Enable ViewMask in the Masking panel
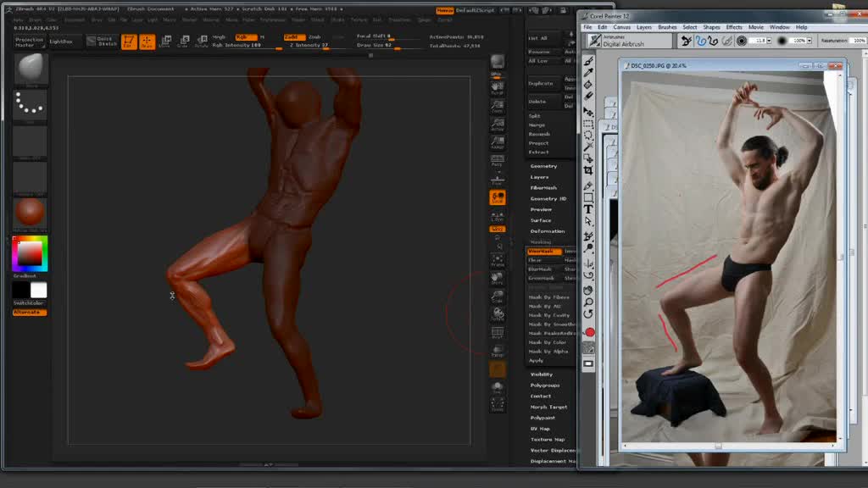The image size is (868, 488). click(543, 252)
